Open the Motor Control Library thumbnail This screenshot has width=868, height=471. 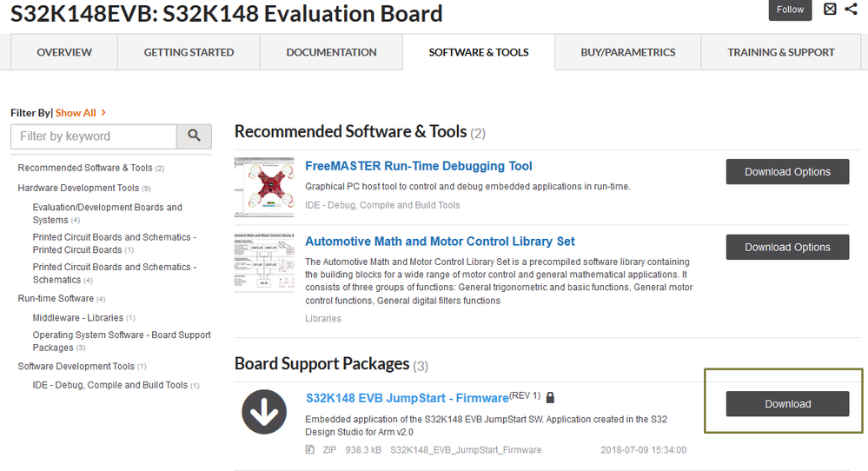click(x=264, y=262)
